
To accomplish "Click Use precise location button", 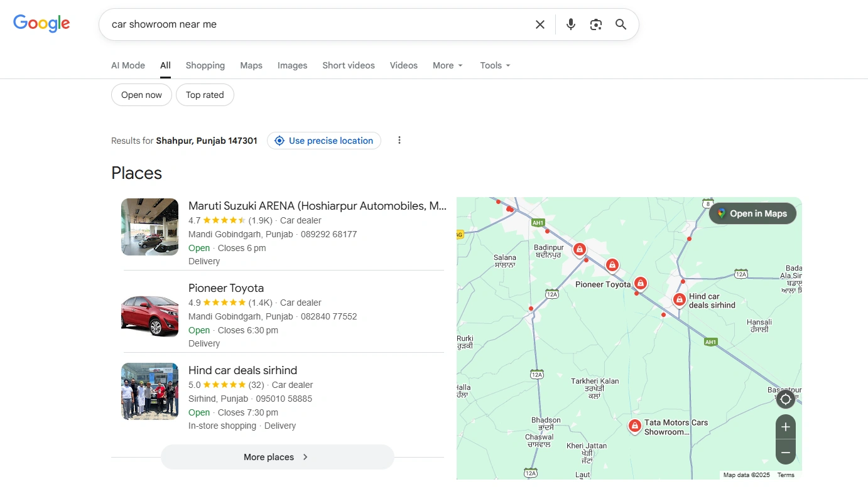I will [324, 141].
